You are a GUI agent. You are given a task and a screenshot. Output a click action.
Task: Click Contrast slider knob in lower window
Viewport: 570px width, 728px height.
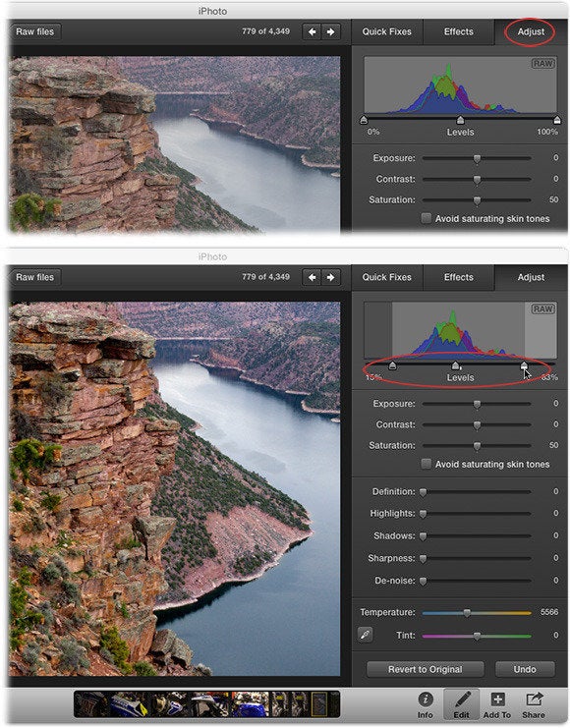point(477,425)
